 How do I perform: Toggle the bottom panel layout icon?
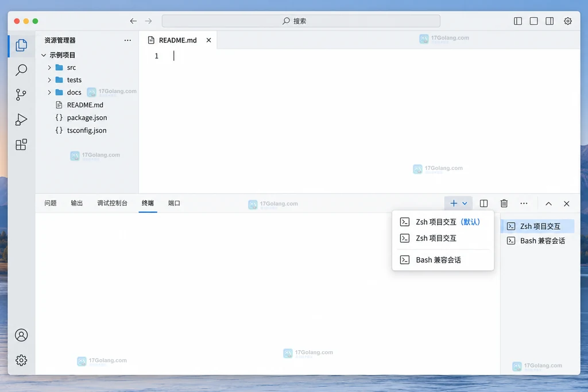(x=533, y=21)
